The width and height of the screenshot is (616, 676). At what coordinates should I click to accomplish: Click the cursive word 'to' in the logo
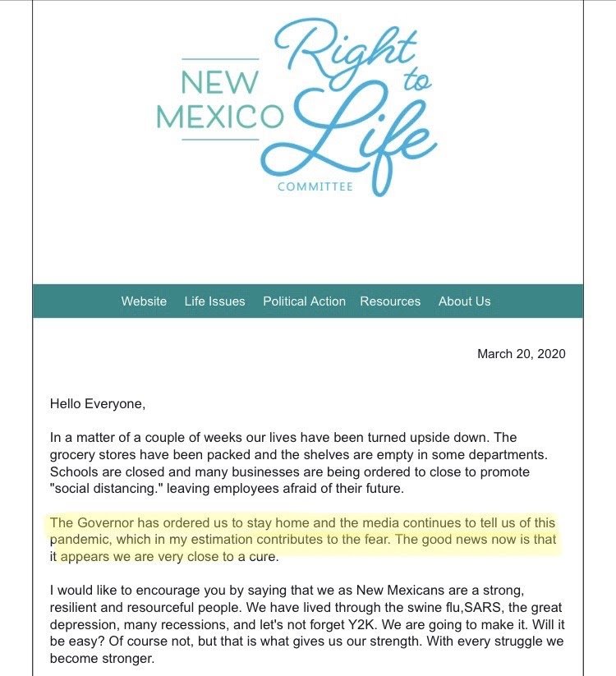tap(417, 80)
